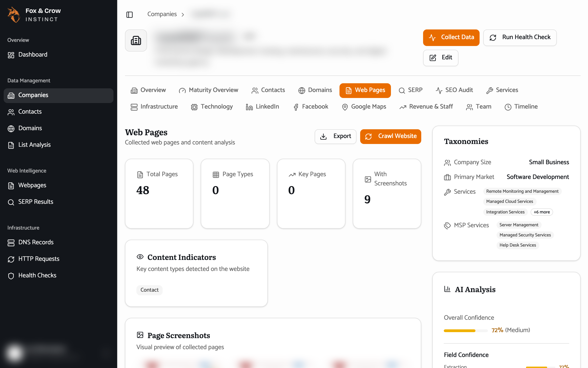Click the Collect Data button
588x368 pixels.
[451, 37]
